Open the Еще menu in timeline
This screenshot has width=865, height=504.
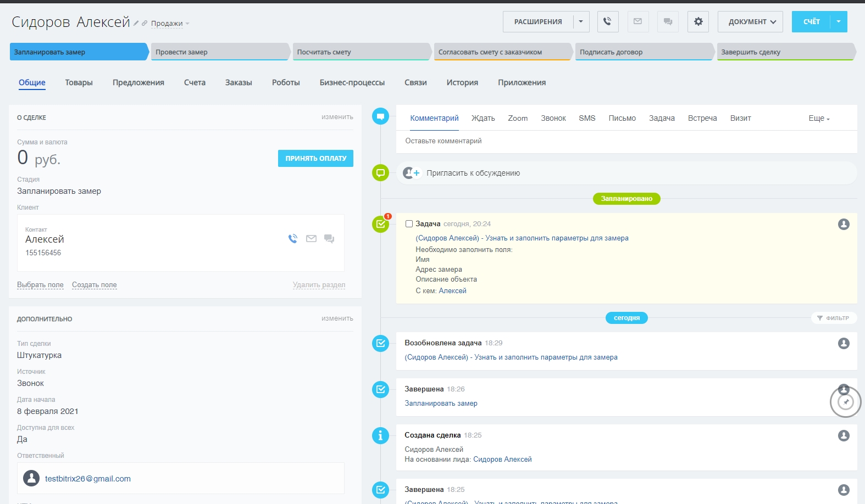pyautogui.click(x=819, y=118)
